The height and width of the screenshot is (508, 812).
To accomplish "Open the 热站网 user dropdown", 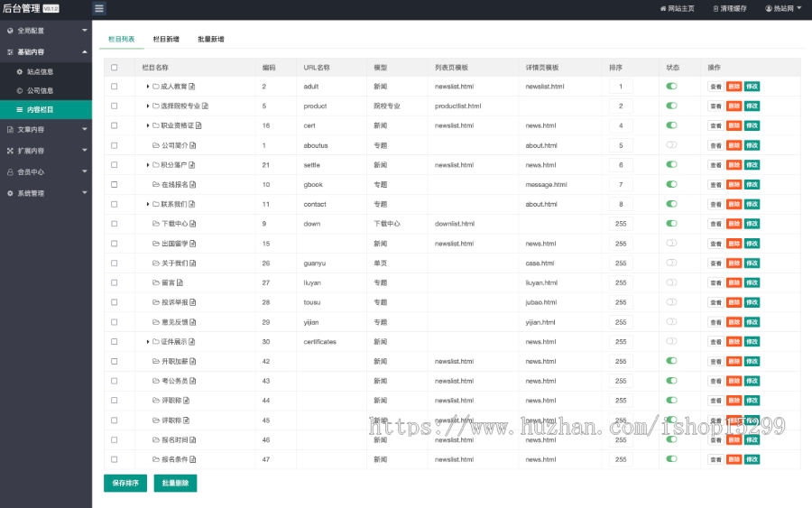I will click(783, 8).
